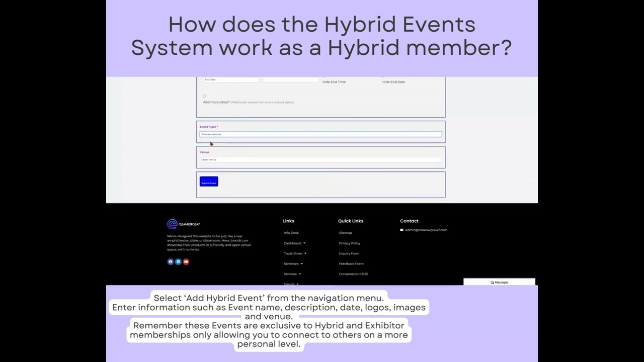644x362 pixels.
Task: Open the Facebook social icon
Action: click(171, 261)
